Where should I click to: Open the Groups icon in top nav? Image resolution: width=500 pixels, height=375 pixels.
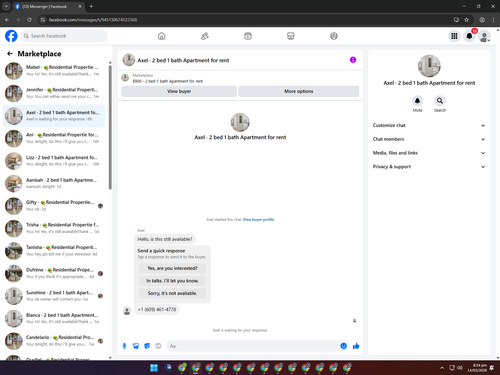334,36
